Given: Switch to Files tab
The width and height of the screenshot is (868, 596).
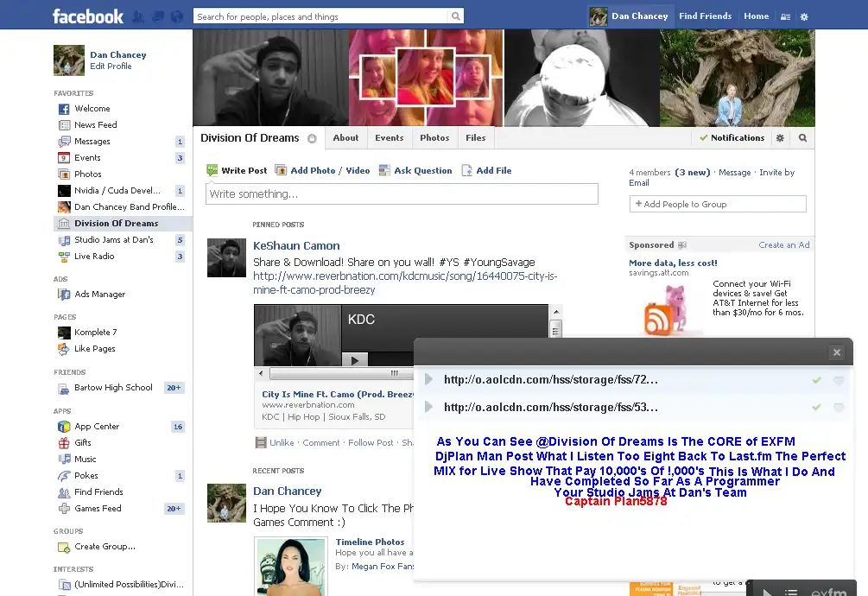Looking at the screenshot, I should point(476,138).
